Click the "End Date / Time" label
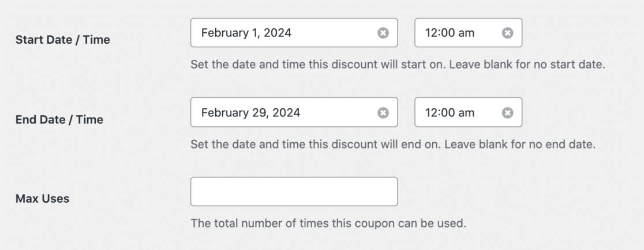Viewport: 644px width, 250px height. [59, 120]
